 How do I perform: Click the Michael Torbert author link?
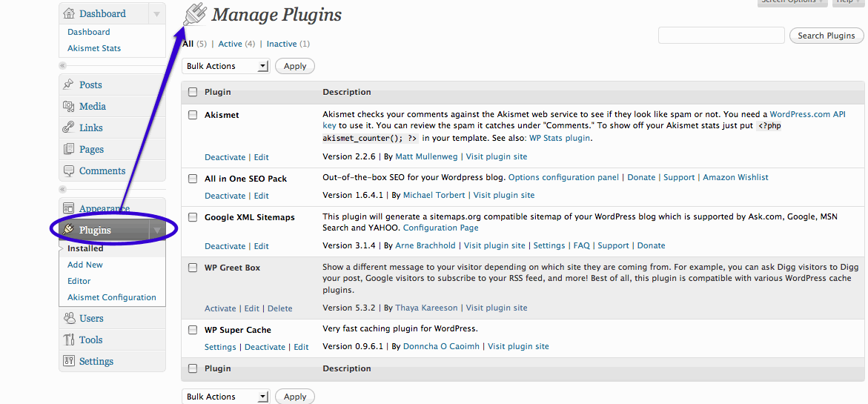[436, 196]
